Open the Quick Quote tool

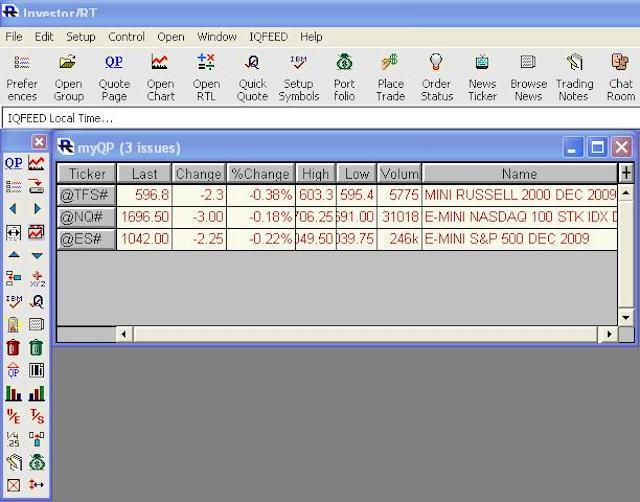pyautogui.click(x=252, y=78)
